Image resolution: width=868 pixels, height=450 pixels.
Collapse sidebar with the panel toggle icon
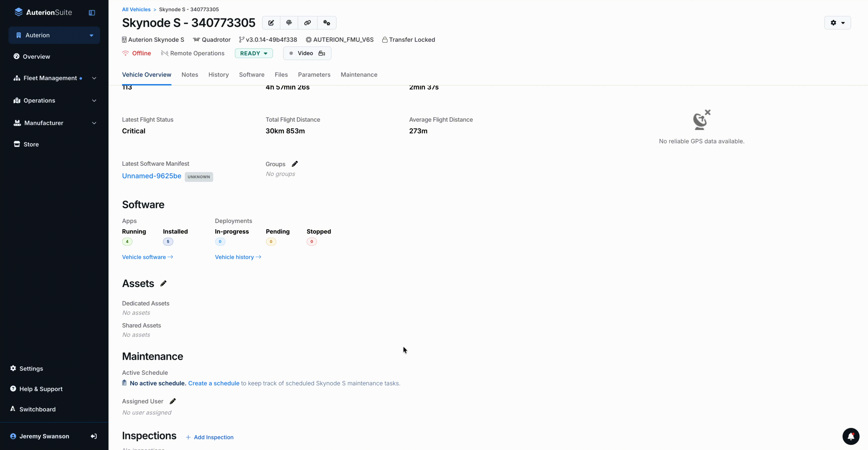(92, 13)
